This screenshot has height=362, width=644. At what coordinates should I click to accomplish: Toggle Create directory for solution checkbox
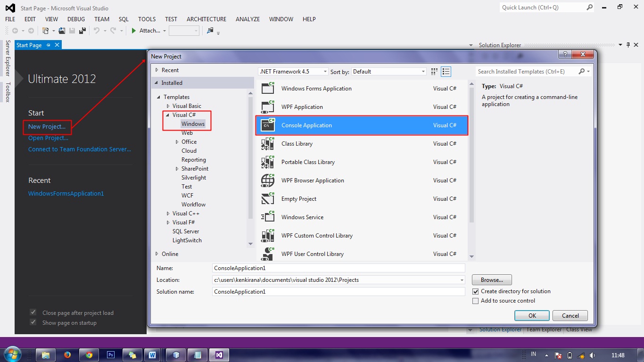coord(476,291)
